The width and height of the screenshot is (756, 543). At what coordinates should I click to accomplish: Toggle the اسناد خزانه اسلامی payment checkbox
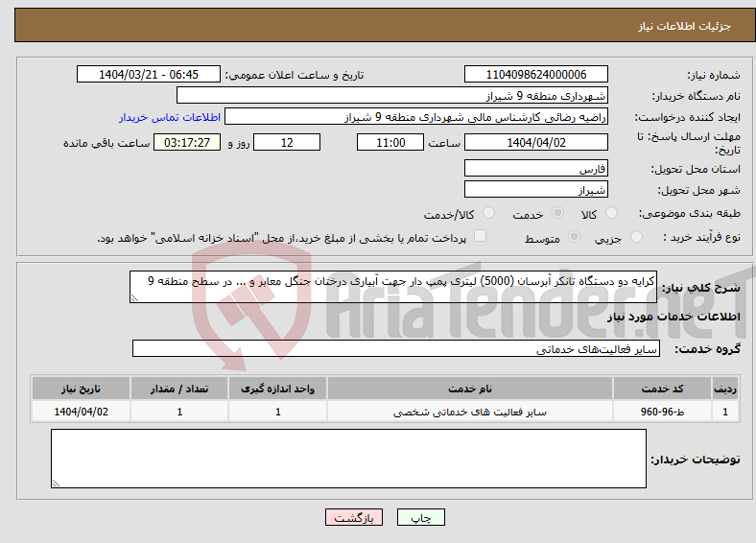(x=480, y=235)
